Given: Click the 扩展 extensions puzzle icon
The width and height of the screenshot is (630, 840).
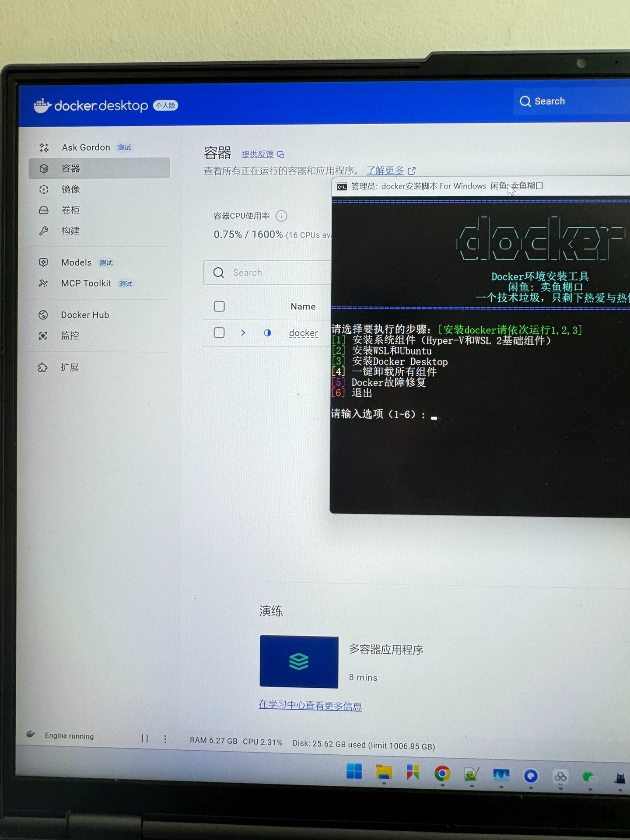Looking at the screenshot, I should pyautogui.click(x=42, y=367).
